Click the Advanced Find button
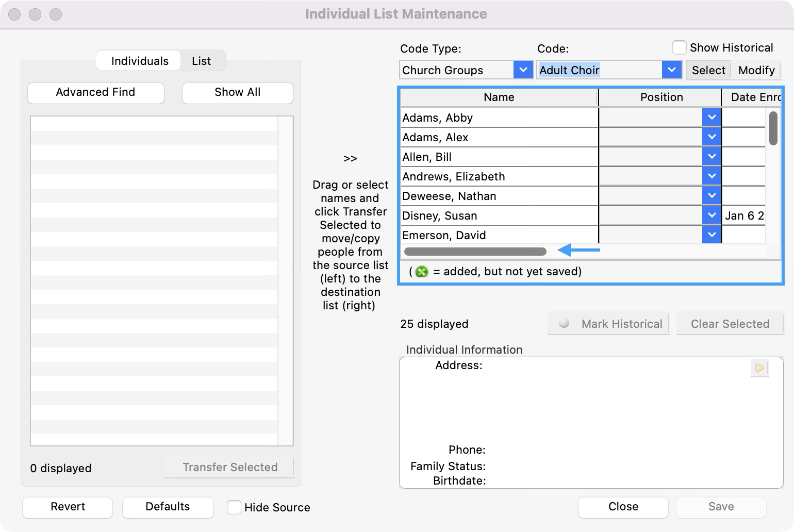Screen dimensions: 794x532 pos(96,93)
